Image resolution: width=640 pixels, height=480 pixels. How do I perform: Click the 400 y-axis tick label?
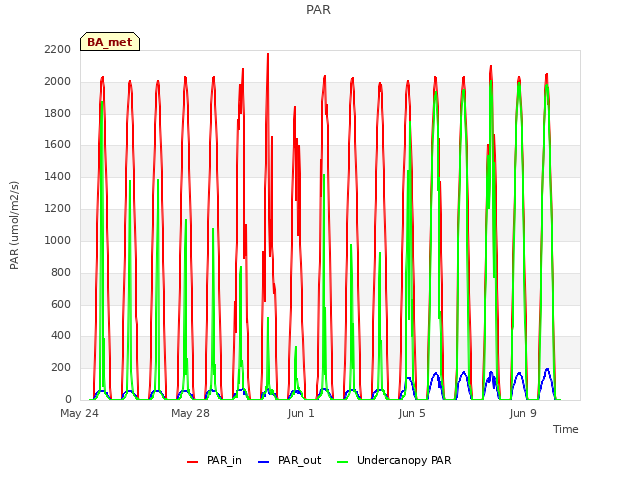[61, 336]
